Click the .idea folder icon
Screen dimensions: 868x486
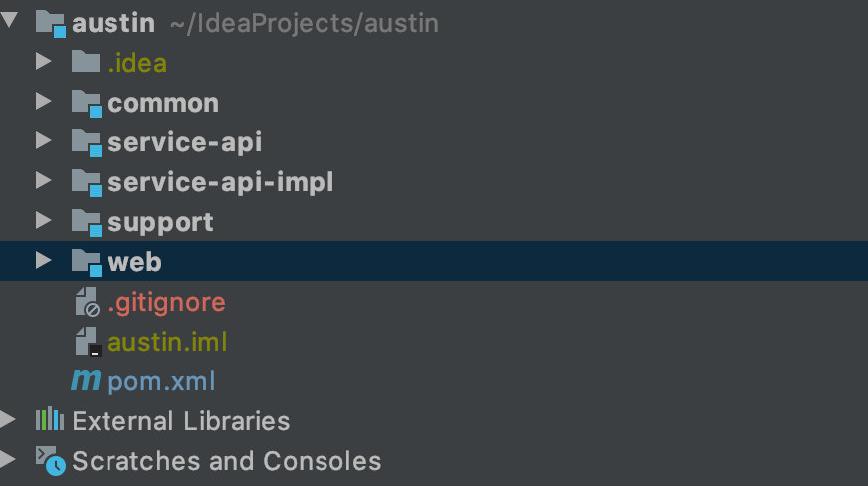(86, 63)
